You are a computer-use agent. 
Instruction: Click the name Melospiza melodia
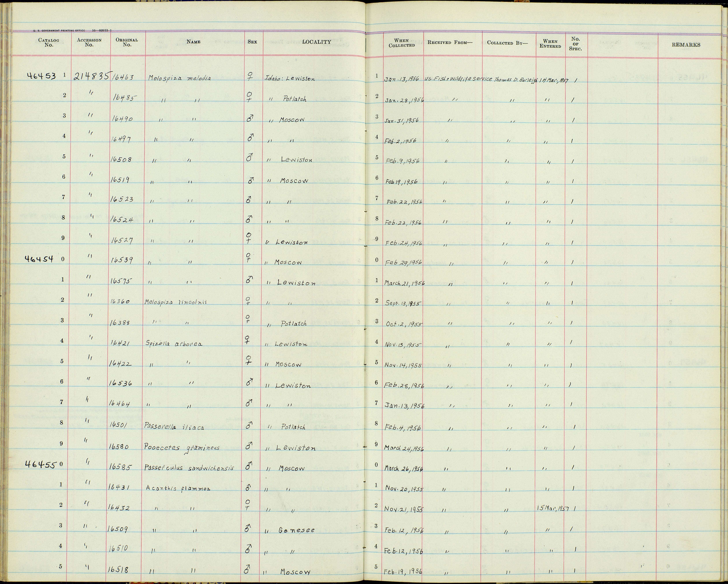coord(180,78)
